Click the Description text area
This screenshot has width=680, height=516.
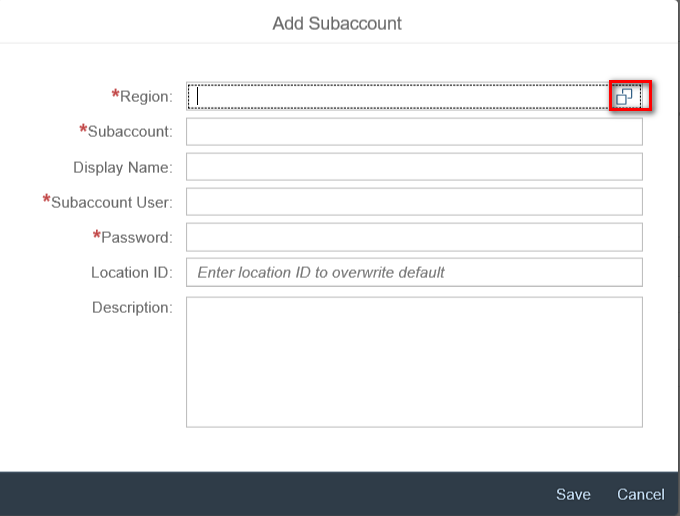pos(414,362)
